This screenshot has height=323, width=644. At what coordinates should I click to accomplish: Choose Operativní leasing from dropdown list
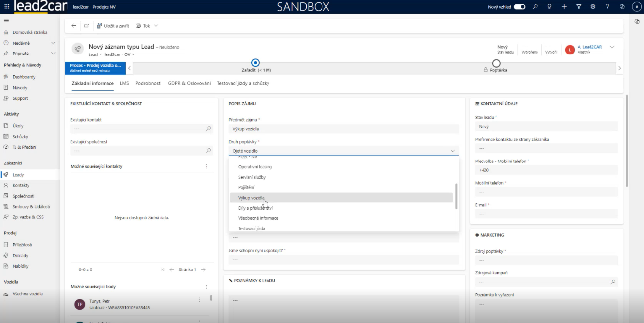(x=255, y=167)
